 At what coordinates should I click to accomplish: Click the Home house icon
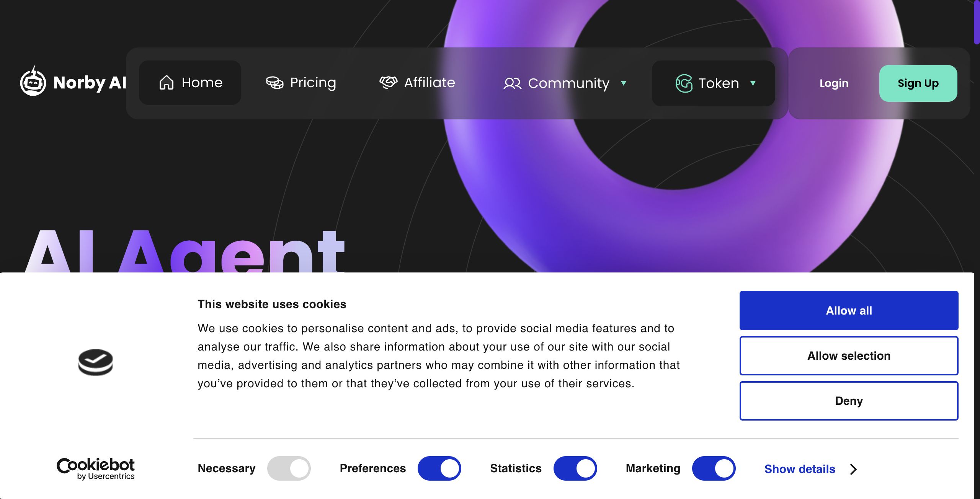click(x=167, y=83)
